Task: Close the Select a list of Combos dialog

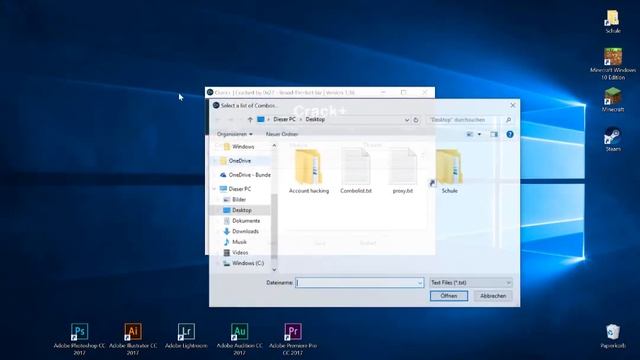Action: [513, 105]
